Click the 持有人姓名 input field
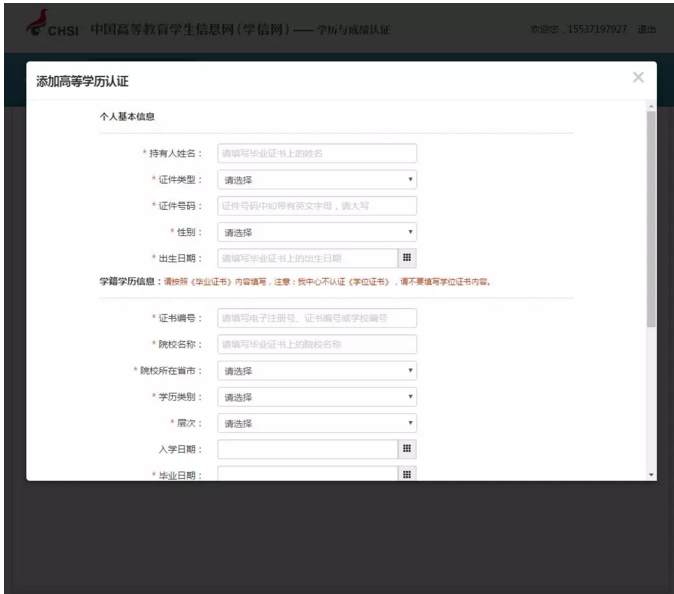Image resolution: width=674 pixels, height=594 pixels. [x=316, y=154]
